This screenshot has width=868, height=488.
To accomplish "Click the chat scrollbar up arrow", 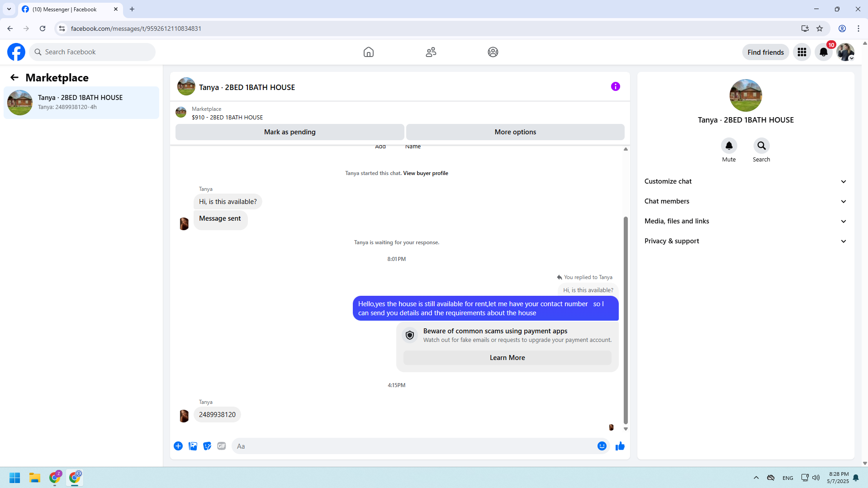I will coord(626,149).
